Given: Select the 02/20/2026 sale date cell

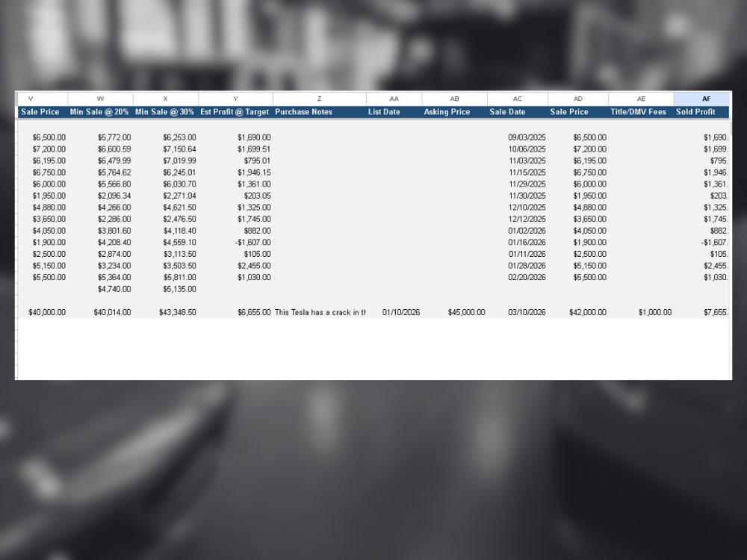Looking at the screenshot, I should (x=518, y=277).
